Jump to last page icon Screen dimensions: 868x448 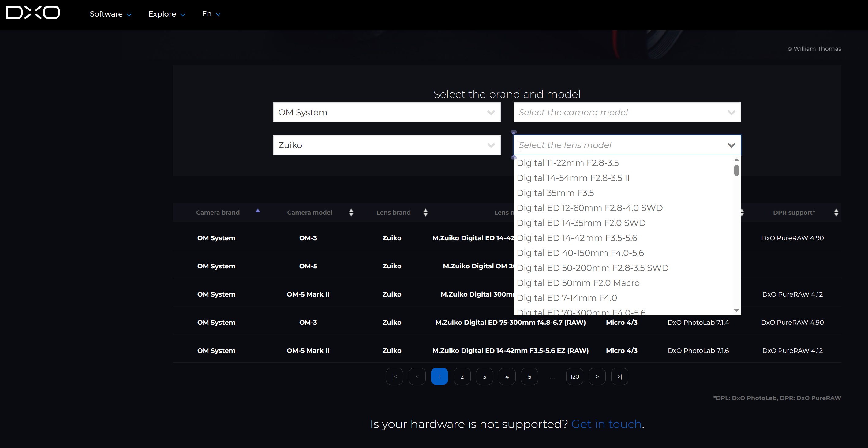619,377
